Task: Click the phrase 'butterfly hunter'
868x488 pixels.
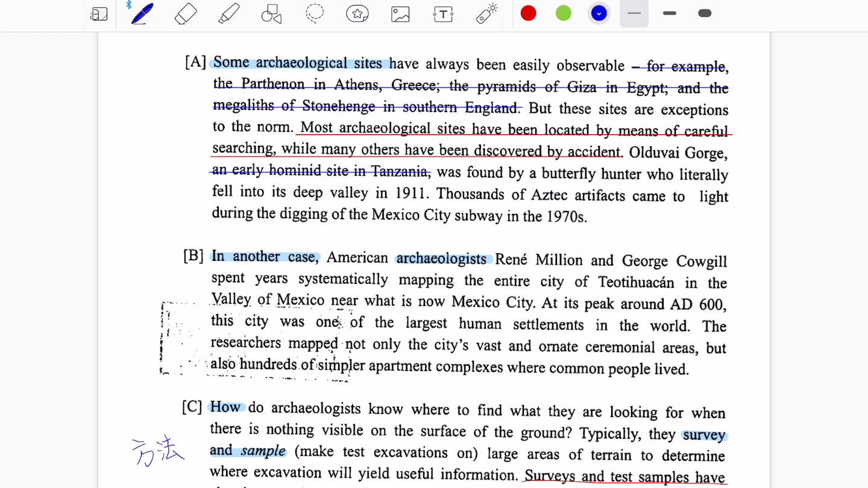Action: 591,175
